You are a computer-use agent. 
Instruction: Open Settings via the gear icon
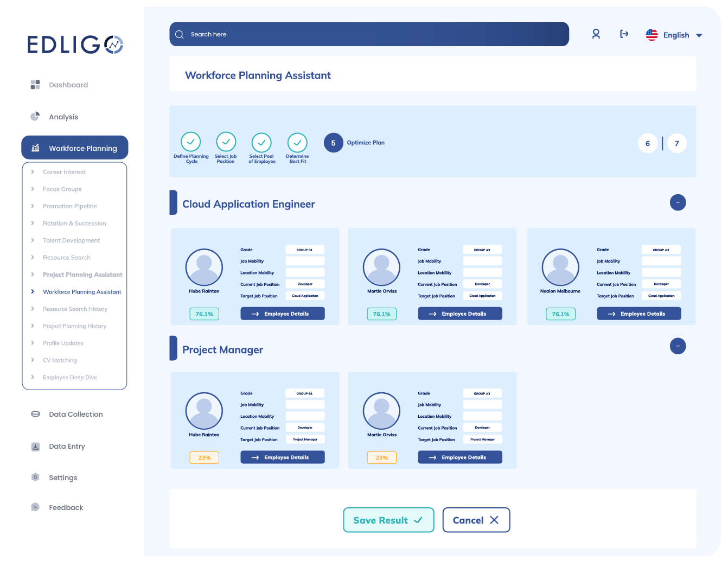pos(35,477)
